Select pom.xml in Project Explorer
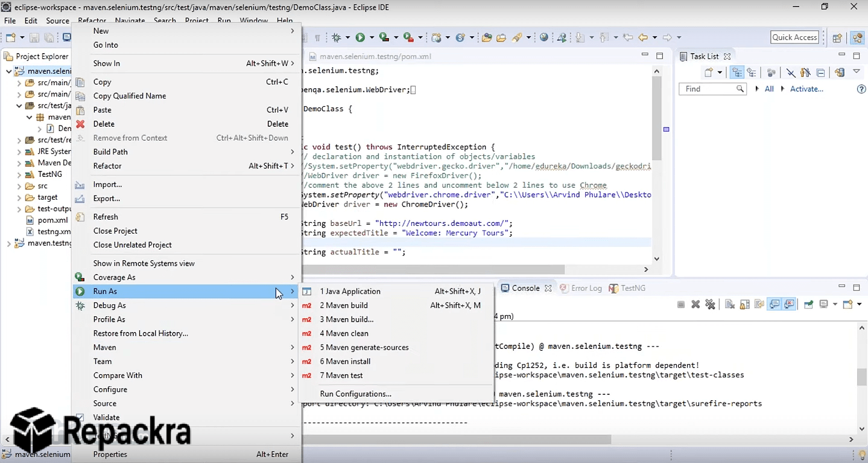Image resolution: width=868 pixels, height=463 pixels. point(52,220)
